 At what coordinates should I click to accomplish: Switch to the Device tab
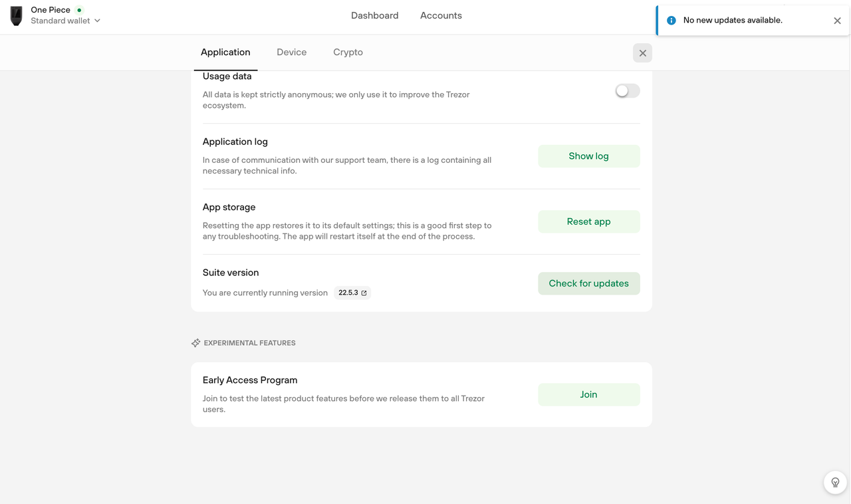tap(292, 53)
